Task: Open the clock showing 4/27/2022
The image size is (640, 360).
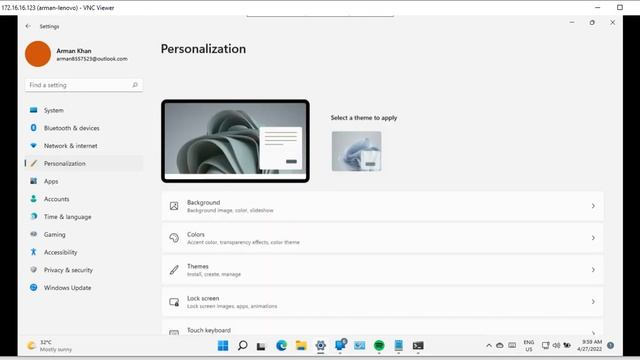Action: point(589,346)
